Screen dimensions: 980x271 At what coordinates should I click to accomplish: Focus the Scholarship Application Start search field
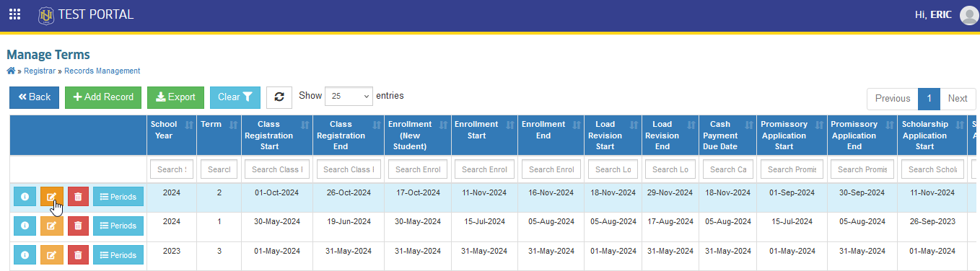(932, 169)
